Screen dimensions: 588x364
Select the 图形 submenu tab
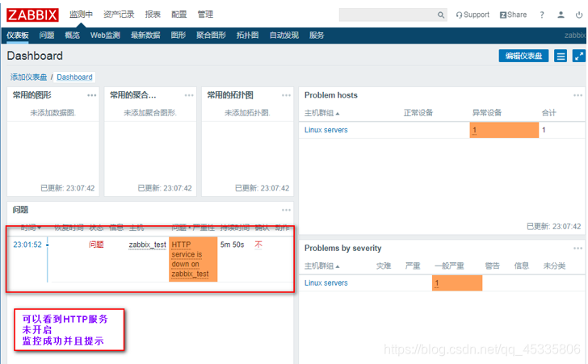pyautogui.click(x=178, y=36)
